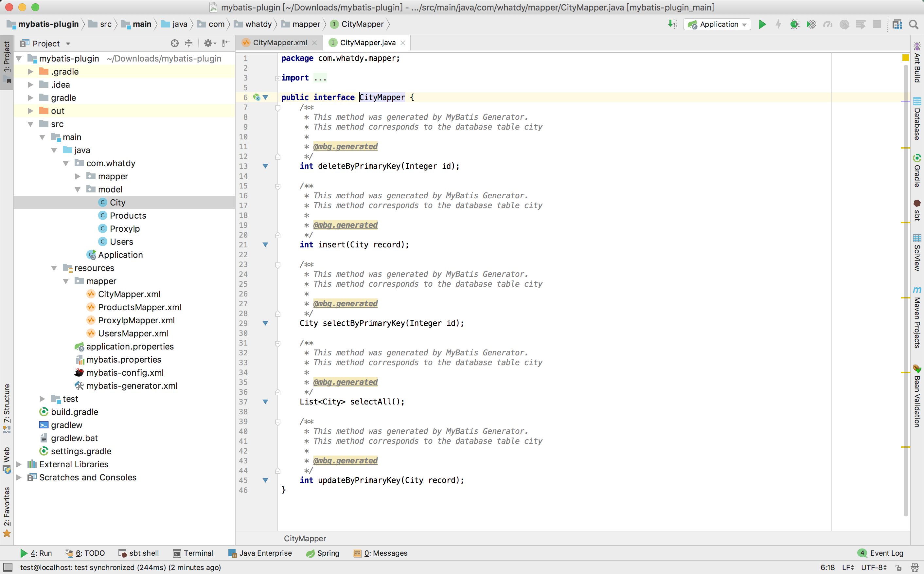
Task: Hide the Project tool window
Action: 226,43
